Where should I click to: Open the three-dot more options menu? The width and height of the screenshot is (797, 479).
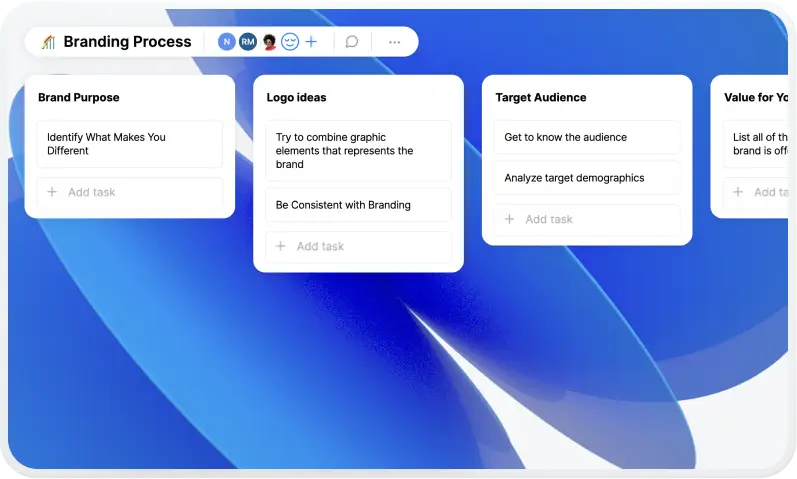pyautogui.click(x=394, y=42)
